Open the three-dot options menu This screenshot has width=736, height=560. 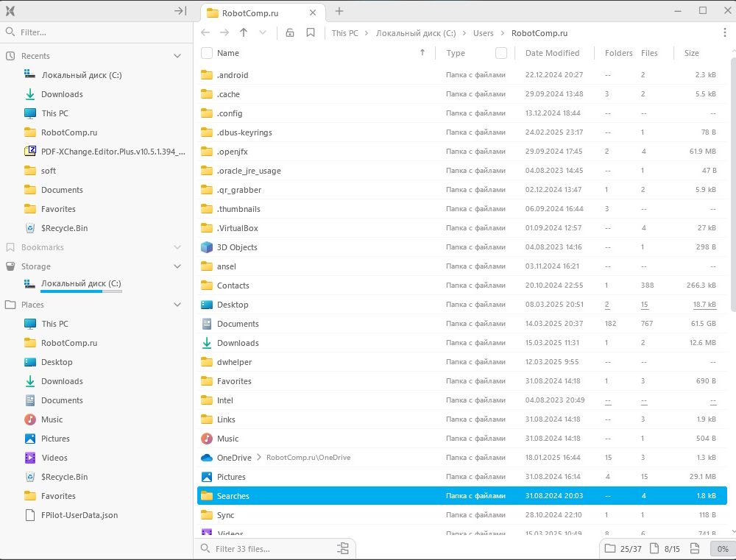725,32
